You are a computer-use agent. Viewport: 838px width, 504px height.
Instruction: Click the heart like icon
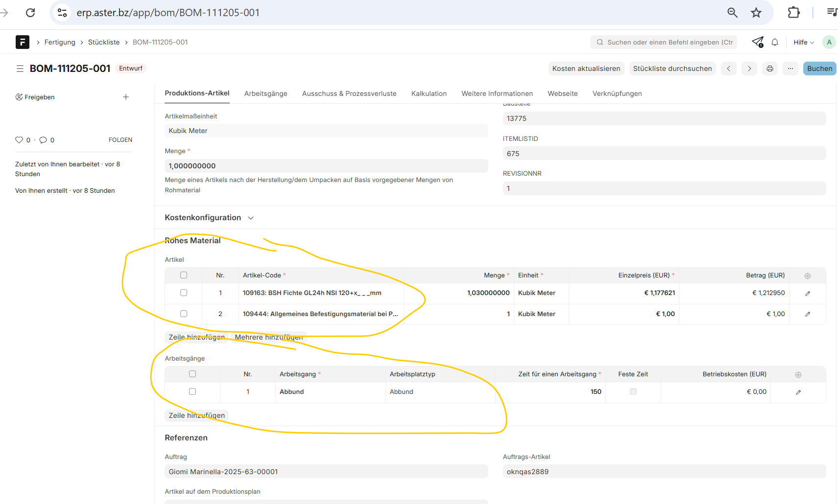19,140
